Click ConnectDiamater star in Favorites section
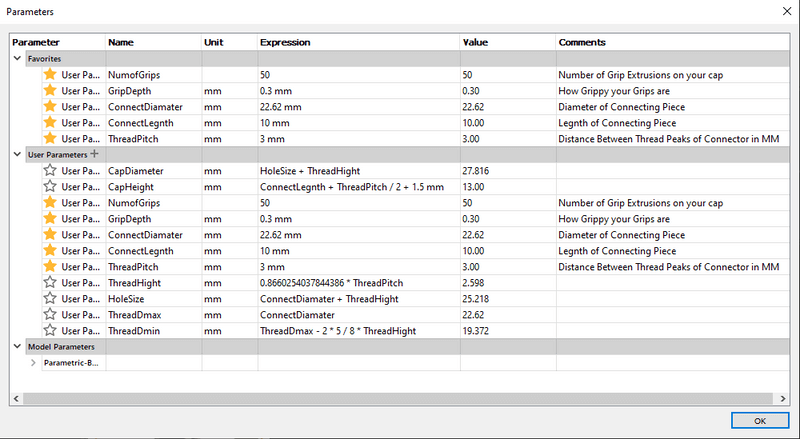 point(49,107)
